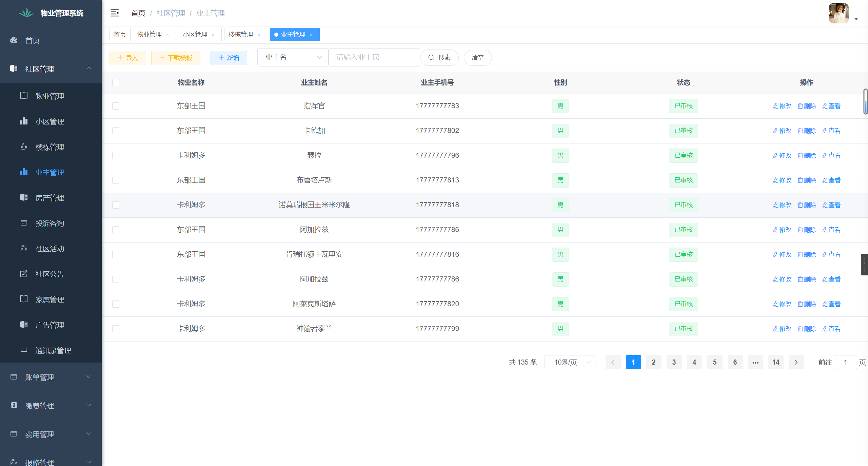Toggle the sidebar collapse hamburger icon

115,13
